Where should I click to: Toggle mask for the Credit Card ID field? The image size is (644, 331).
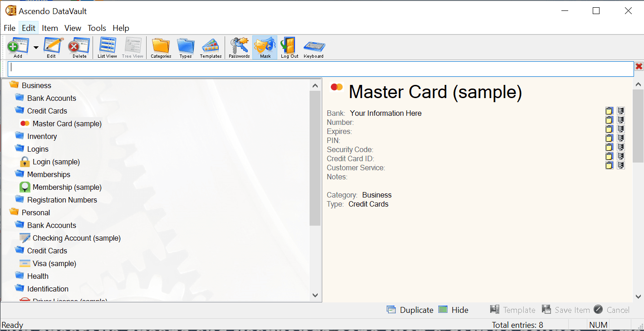621,156
